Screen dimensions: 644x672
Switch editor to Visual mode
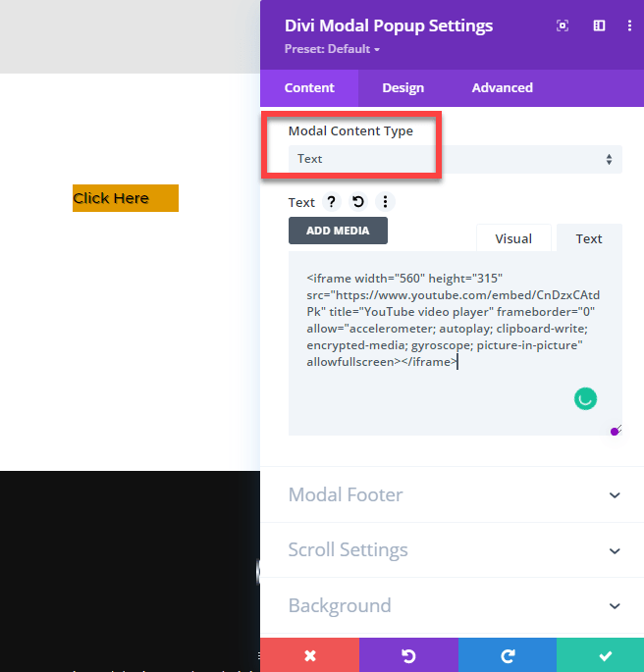point(513,238)
